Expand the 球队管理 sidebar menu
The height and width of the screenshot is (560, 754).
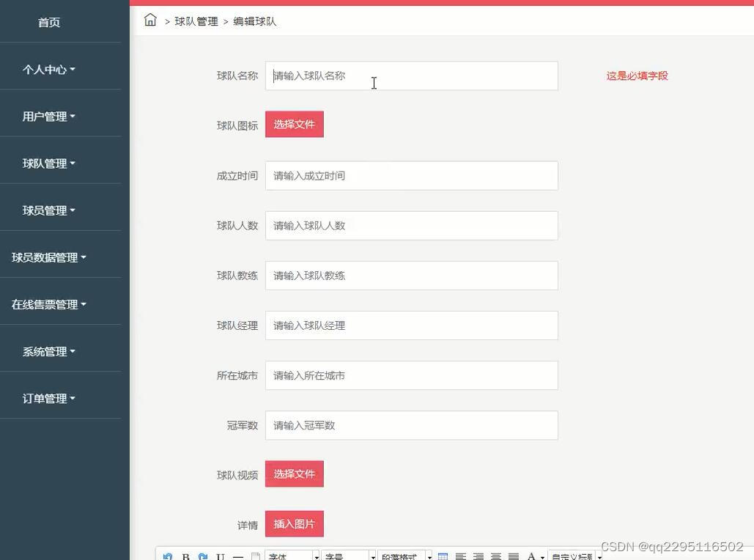(x=48, y=163)
